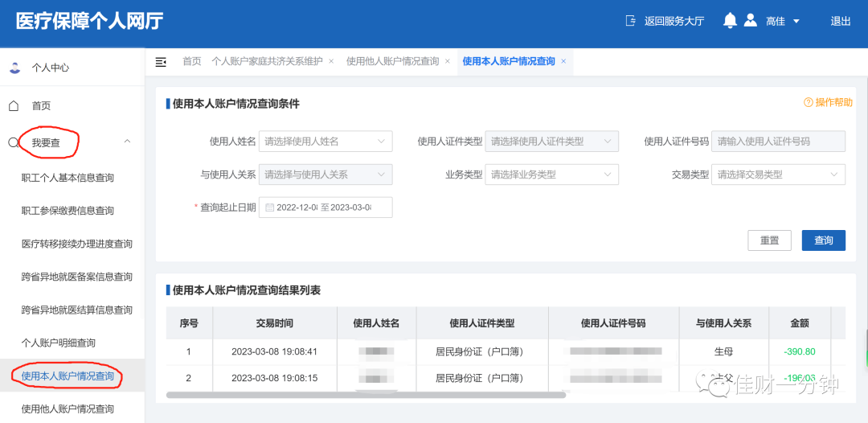The height and width of the screenshot is (423, 868).
Task: Click the start date 2022-12-08 field
Action: (x=297, y=207)
